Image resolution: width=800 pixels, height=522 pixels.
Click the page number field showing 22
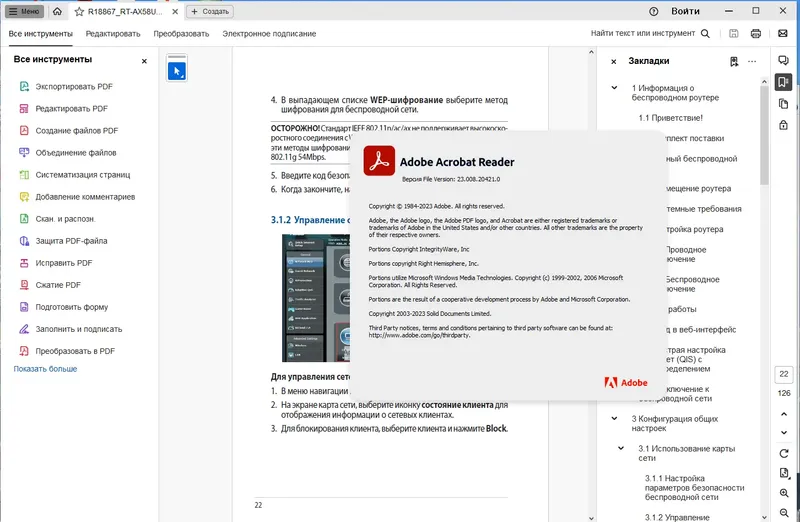pyautogui.click(x=784, y=374)
